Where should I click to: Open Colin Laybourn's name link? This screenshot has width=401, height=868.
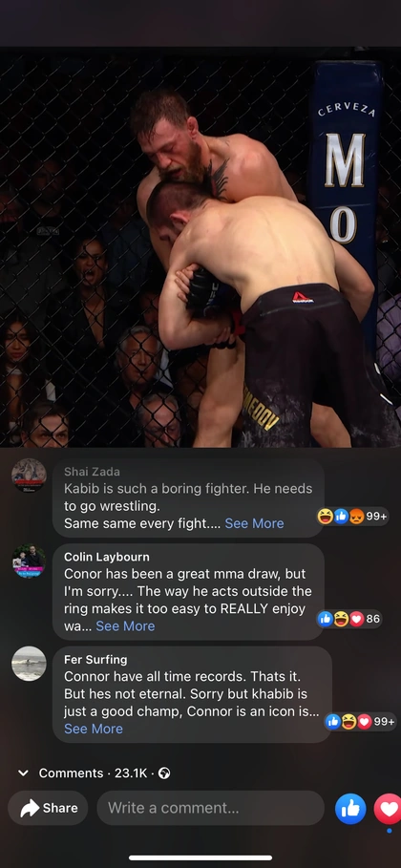[x=107, y=557]
